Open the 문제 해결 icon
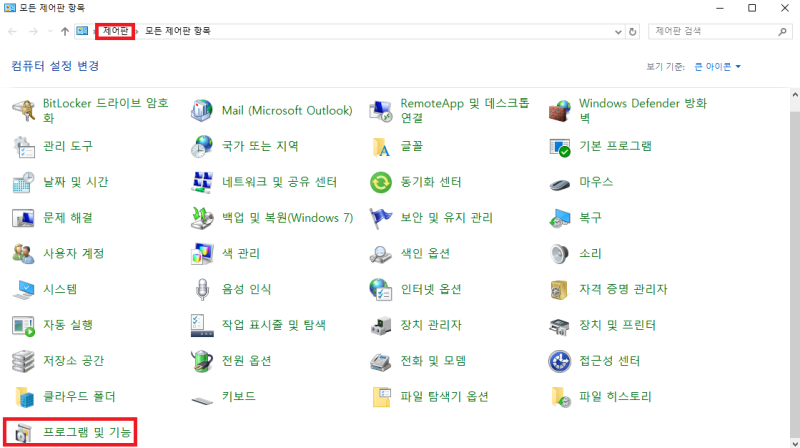The height and width of the screenshot is (448, 800). [23, 218]
